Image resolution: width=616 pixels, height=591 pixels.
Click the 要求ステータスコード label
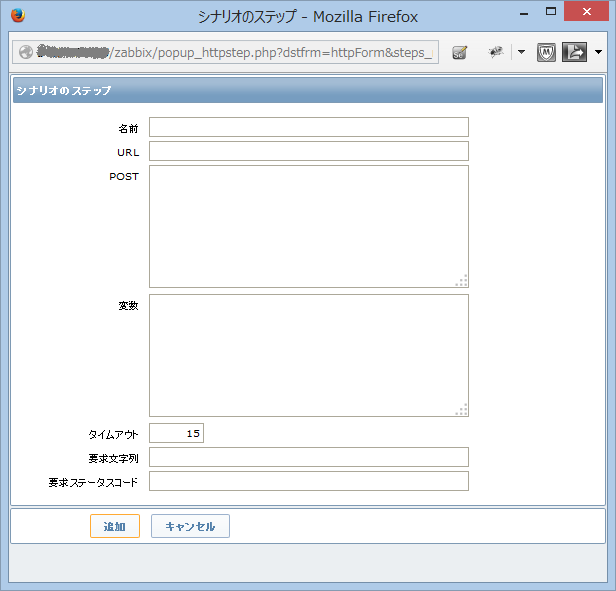pyautogui.click(x=93, y=482)
